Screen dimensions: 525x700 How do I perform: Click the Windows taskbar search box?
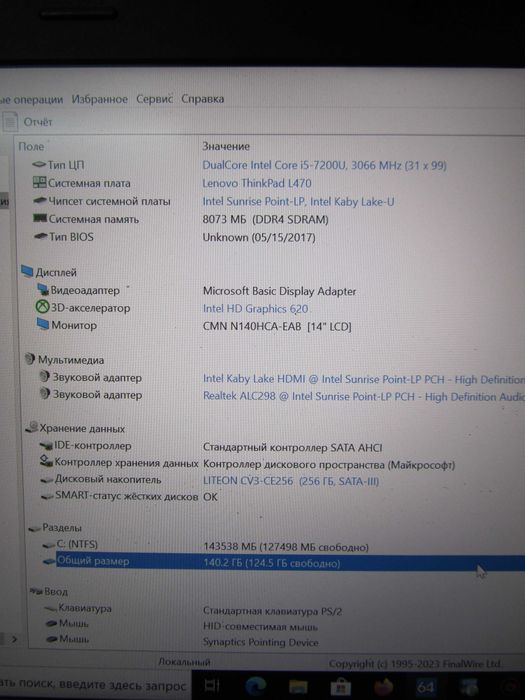[x=95, y=686]
